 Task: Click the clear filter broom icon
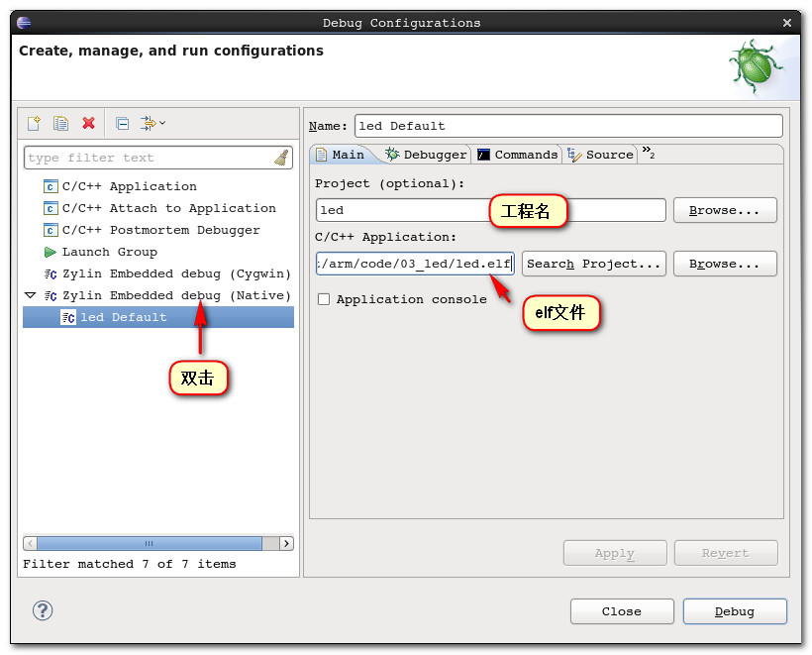(281, 158)
